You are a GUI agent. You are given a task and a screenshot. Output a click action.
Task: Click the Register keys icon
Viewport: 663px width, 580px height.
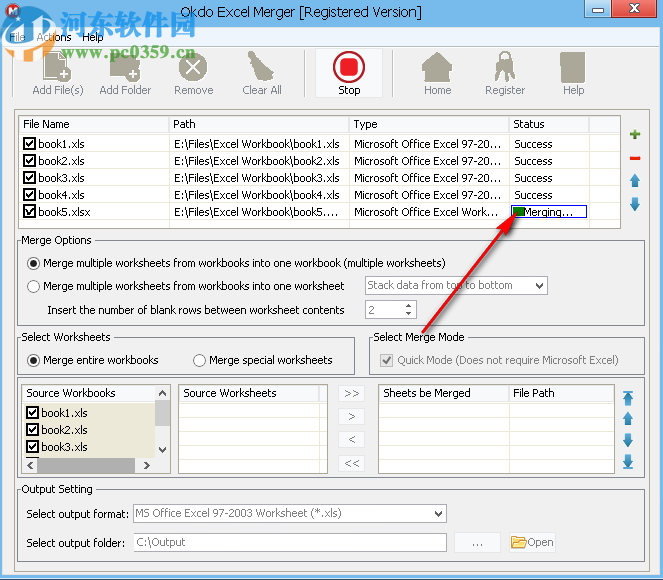505,73
